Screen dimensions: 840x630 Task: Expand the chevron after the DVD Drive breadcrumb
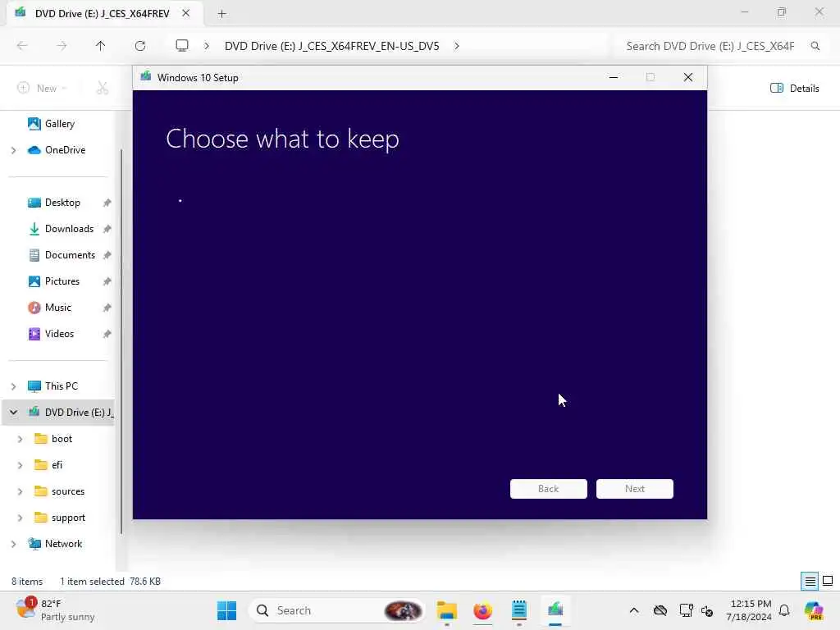coord(456,46)
